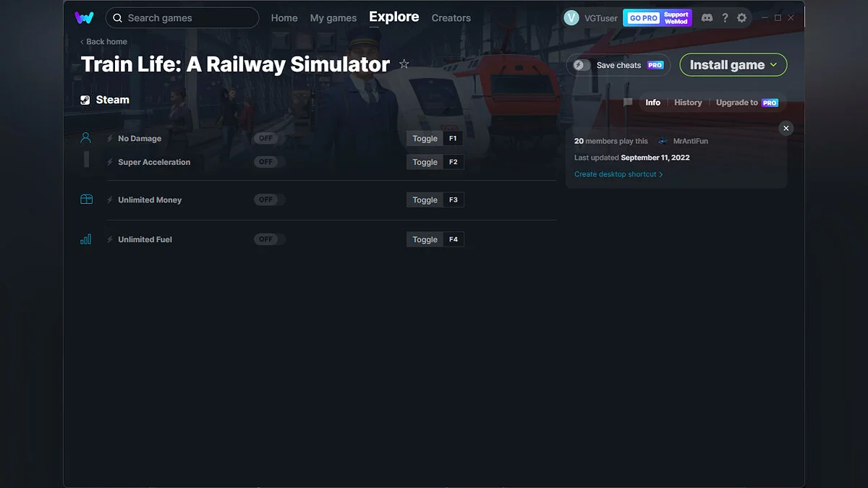
Task: Select the Upgrade to PRO tab
Action: pyautogui.click(x=747, y=103)
